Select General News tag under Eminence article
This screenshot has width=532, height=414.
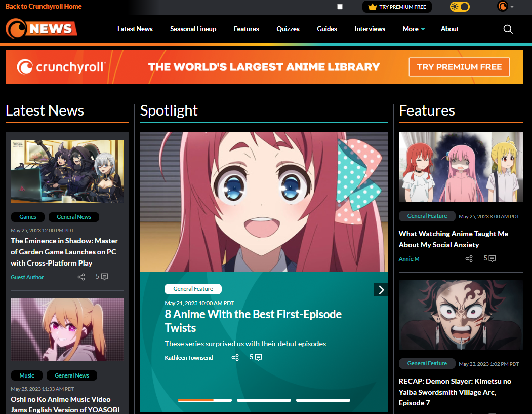pos(73,217)
